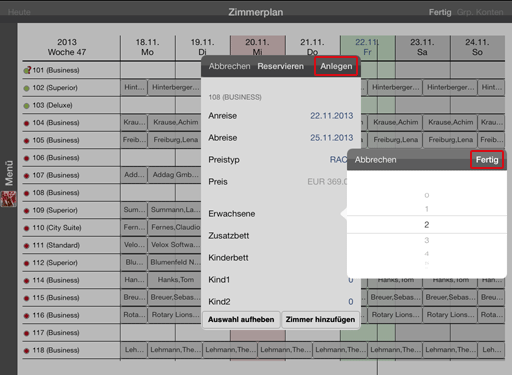Tap the red status dot of room 104

[x=26, y=123]
